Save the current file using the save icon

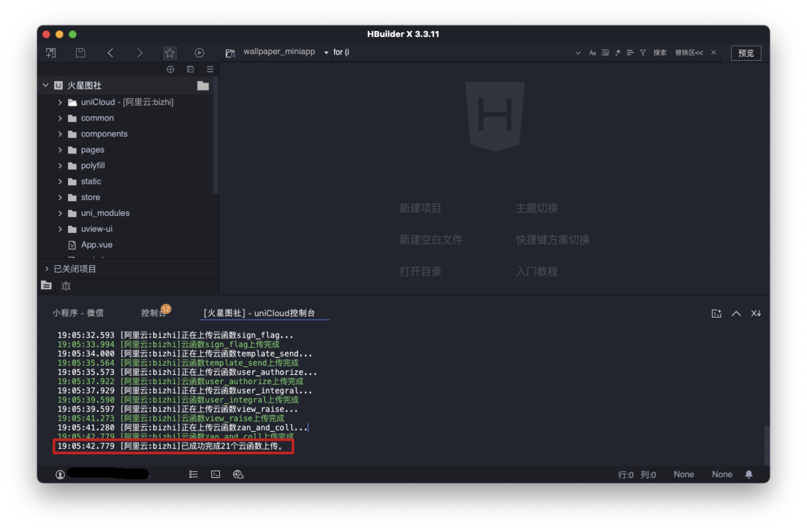tap(81, 53)
